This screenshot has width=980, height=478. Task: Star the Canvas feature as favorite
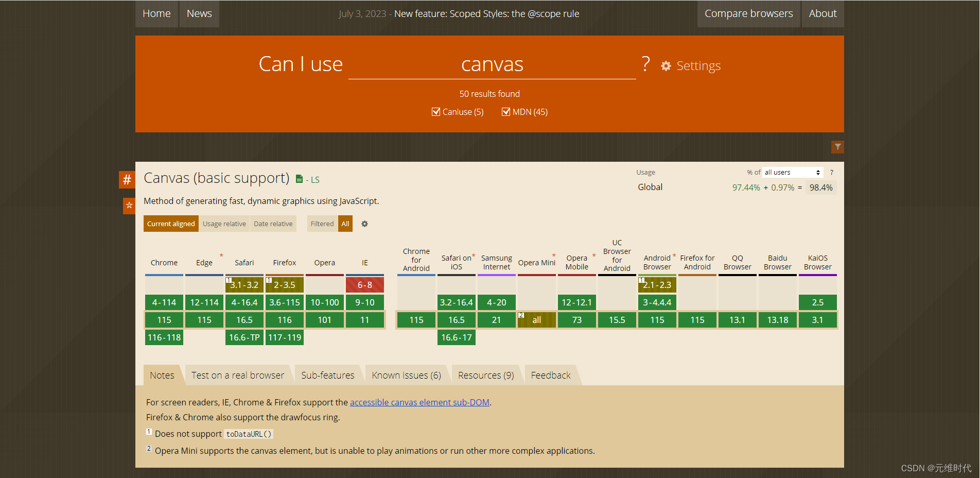129,206
